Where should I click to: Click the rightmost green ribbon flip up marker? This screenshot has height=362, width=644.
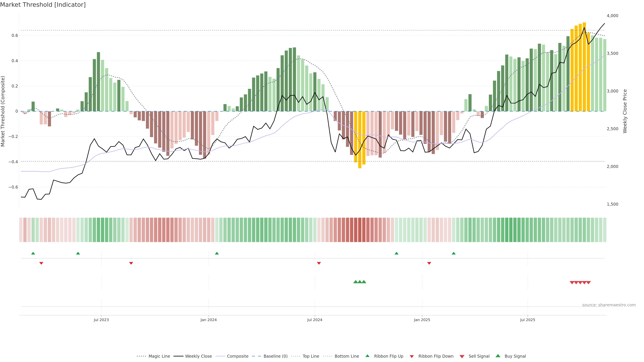click(453, 253)
